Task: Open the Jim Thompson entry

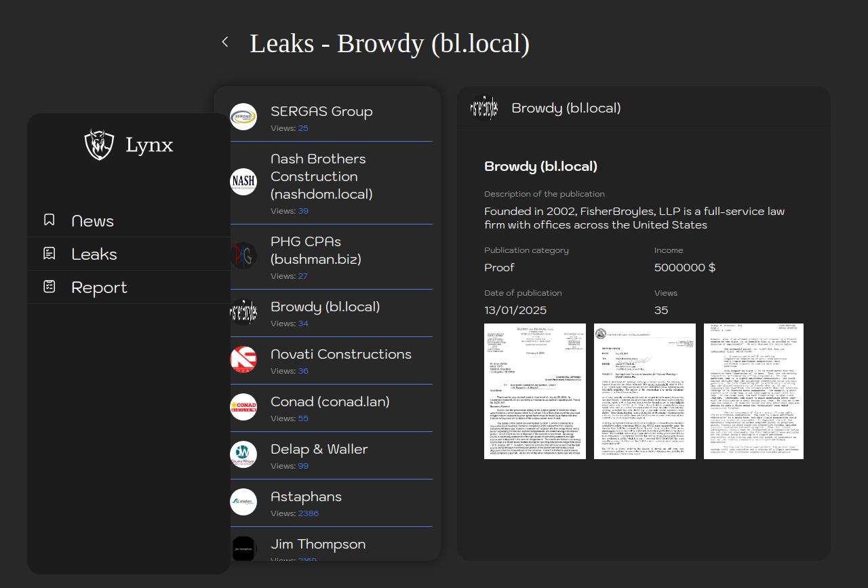Action: tap(318, 545)
